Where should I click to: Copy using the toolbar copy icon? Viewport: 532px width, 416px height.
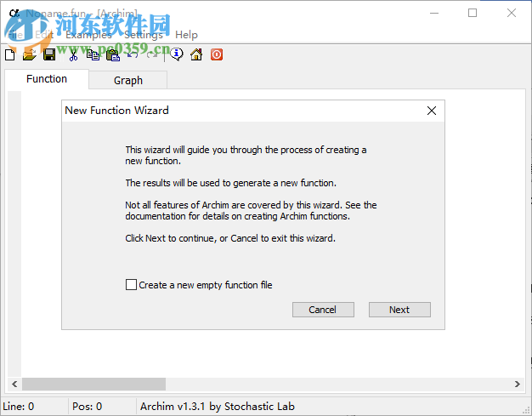pos(93,54)
